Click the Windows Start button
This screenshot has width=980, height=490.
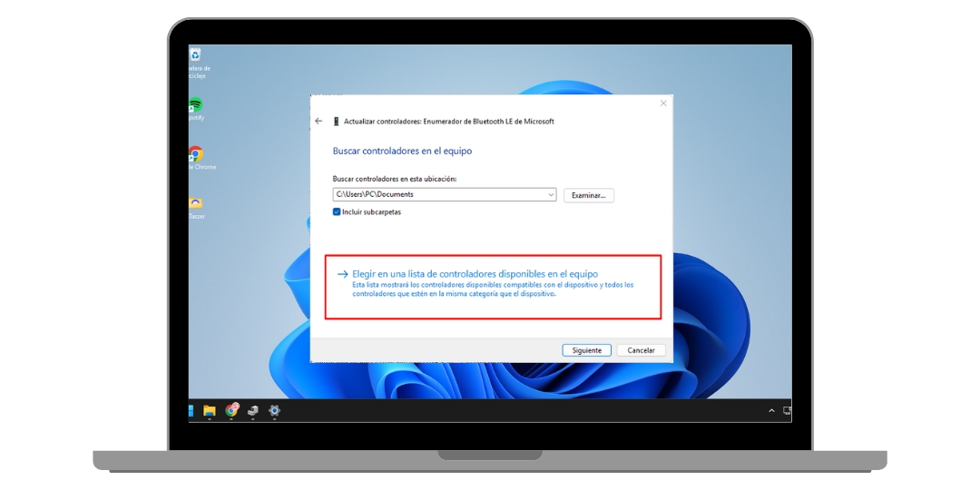191,411
